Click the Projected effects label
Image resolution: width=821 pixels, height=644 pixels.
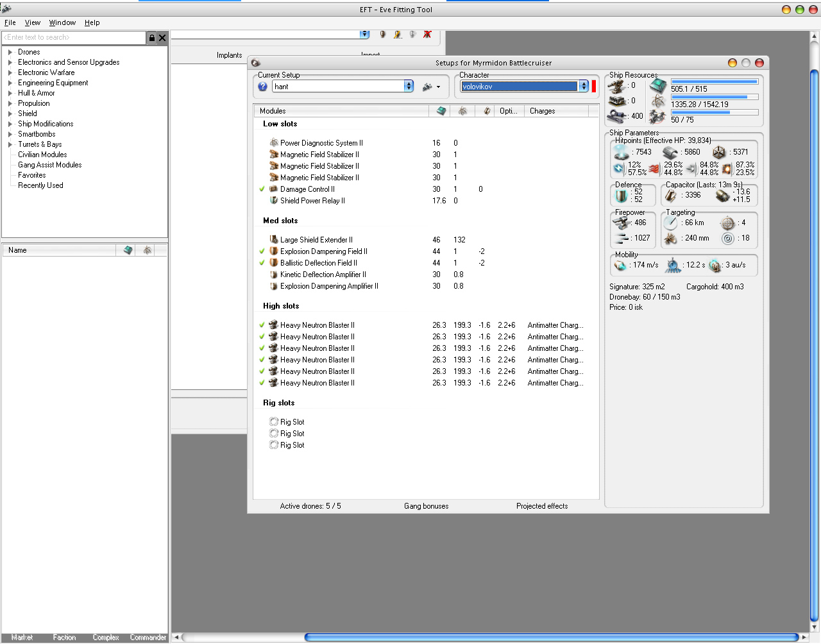[542, 506]
